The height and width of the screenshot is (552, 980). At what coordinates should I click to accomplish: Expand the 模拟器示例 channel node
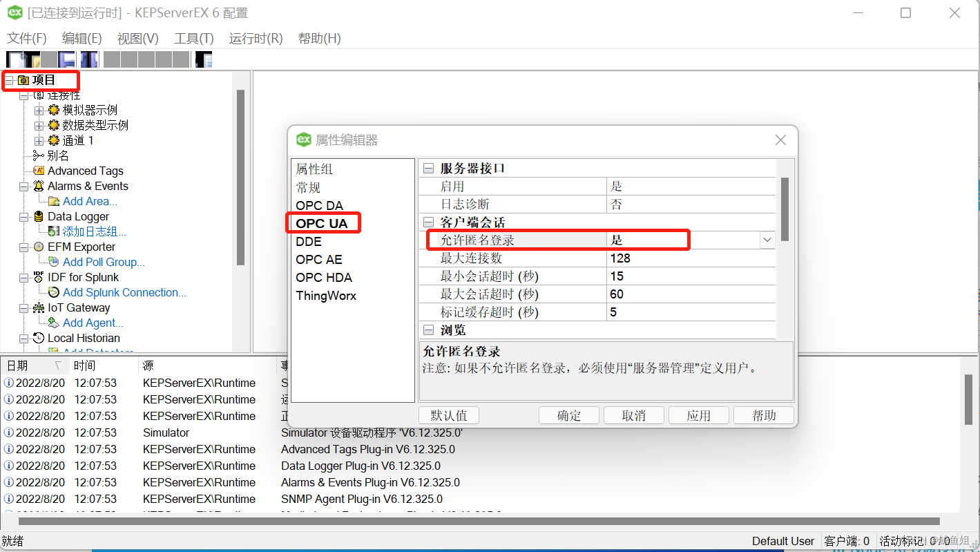pos(39,111)
